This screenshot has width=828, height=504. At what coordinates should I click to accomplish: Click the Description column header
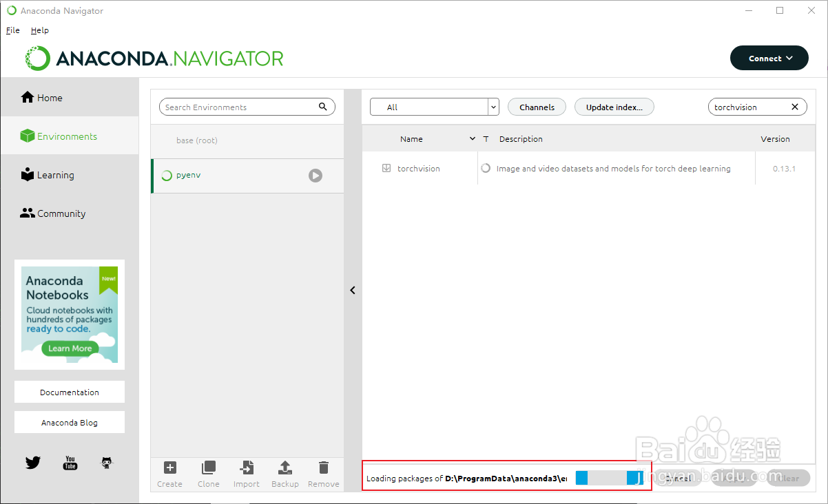pyautogui.click(x=521, y=139)
